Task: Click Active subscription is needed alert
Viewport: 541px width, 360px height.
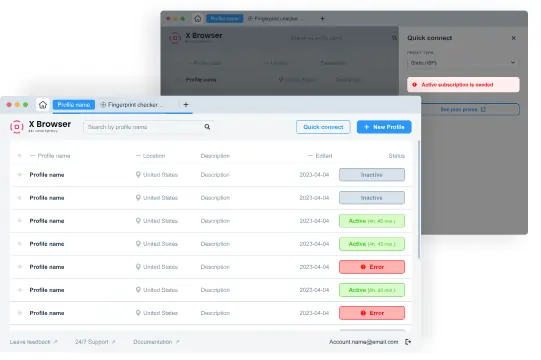Action: click(x=463, y=85)
